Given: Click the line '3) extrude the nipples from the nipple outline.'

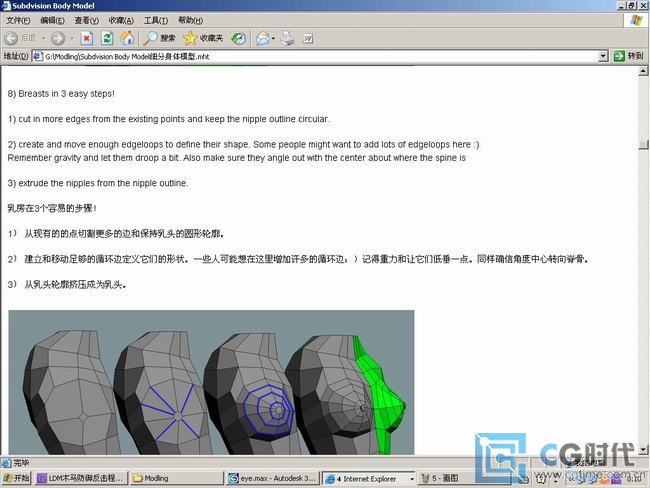Looking at the screenshot, I should [x=98, y=183].
